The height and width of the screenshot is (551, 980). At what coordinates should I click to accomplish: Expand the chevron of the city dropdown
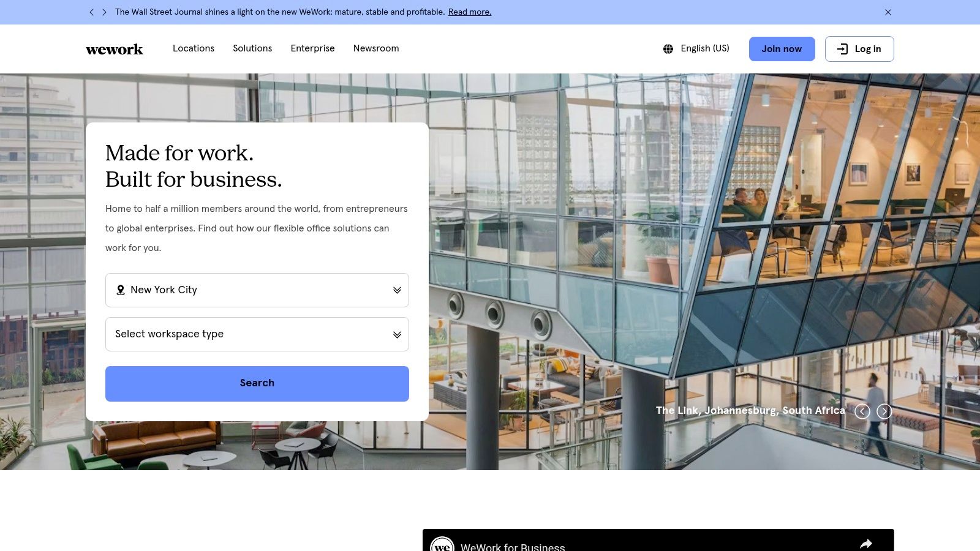(x=397, y=290)
